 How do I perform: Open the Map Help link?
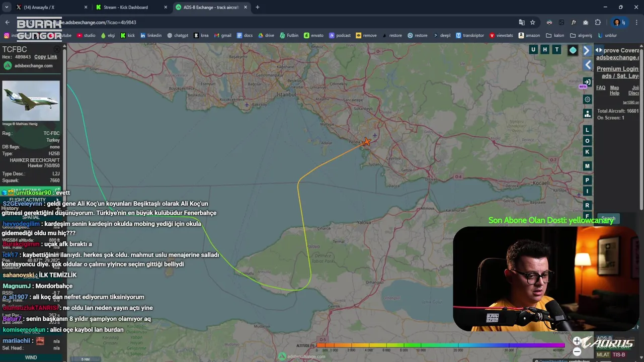coord(614,90)
